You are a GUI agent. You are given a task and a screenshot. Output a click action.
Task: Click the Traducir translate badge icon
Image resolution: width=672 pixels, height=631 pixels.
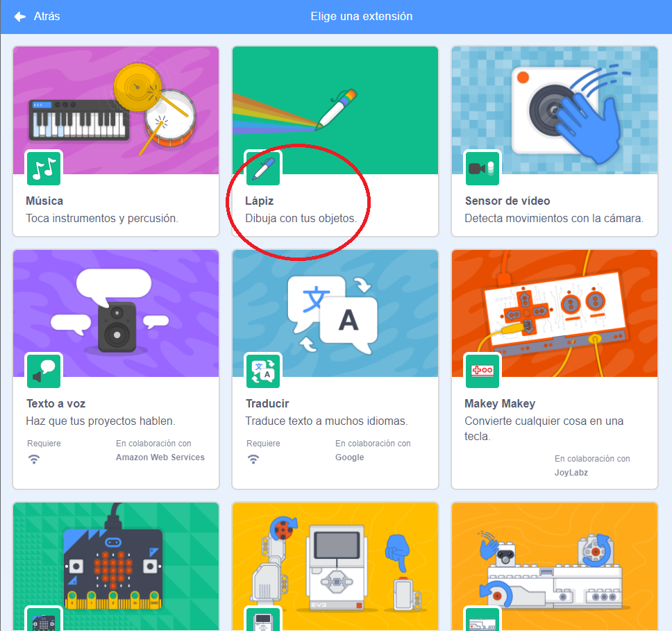point(263,371)
